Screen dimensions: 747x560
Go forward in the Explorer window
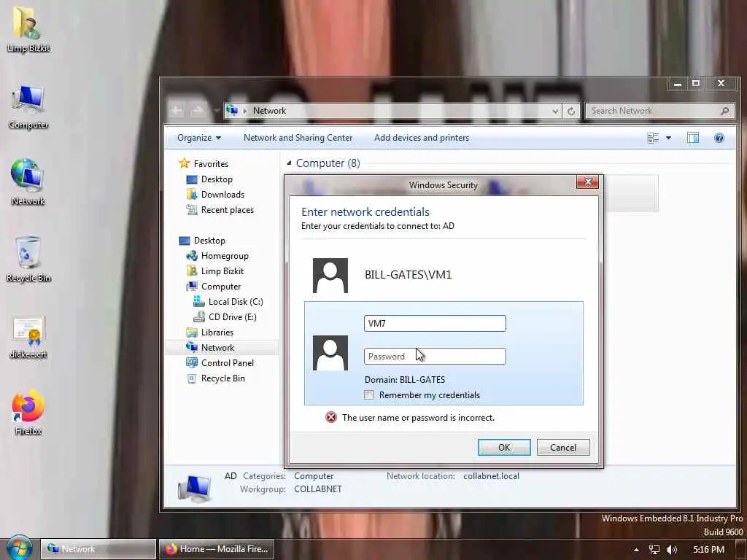[197, 111]
